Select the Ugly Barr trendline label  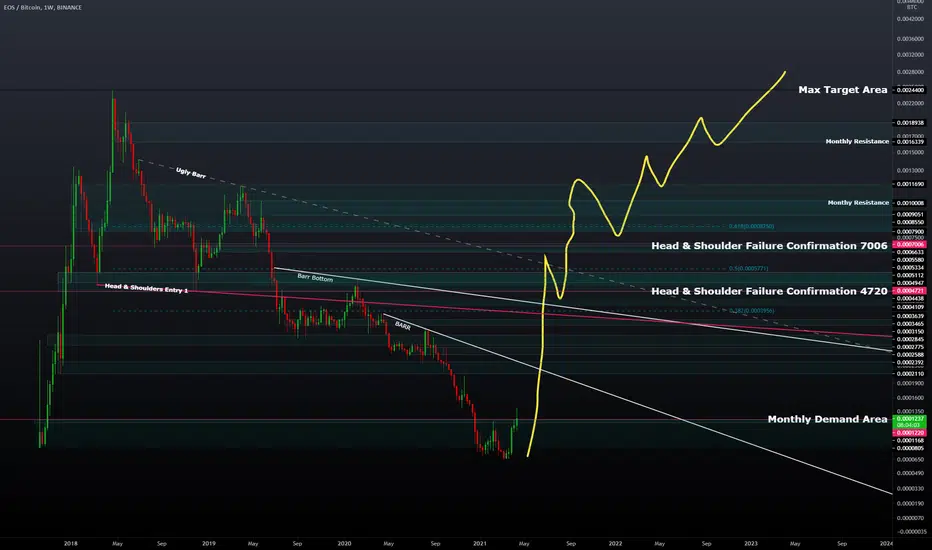coord(191,173)
